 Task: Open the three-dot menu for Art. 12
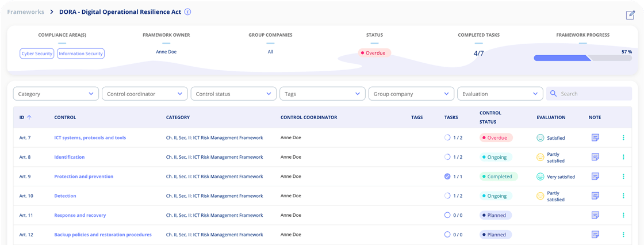pos(623,234)
